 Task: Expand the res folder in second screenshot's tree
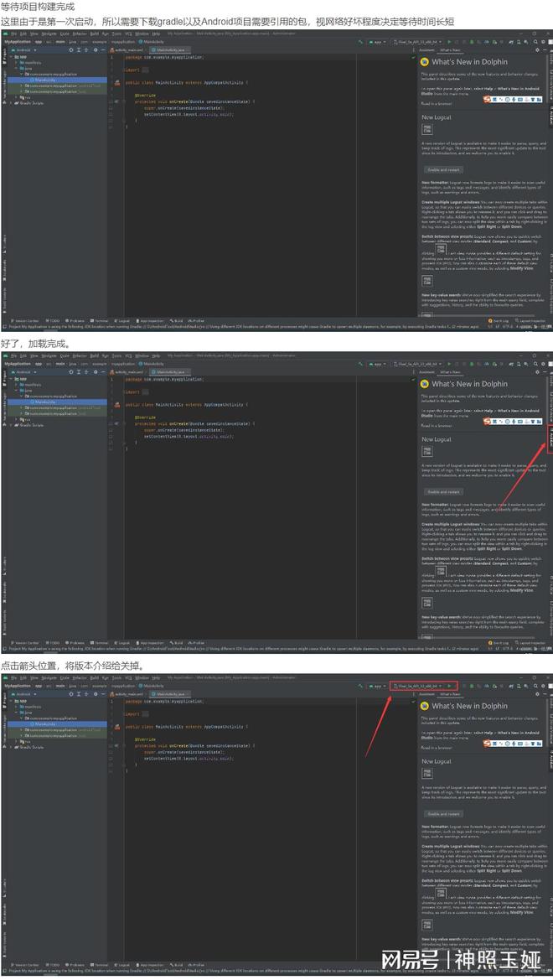coord(16,419)
